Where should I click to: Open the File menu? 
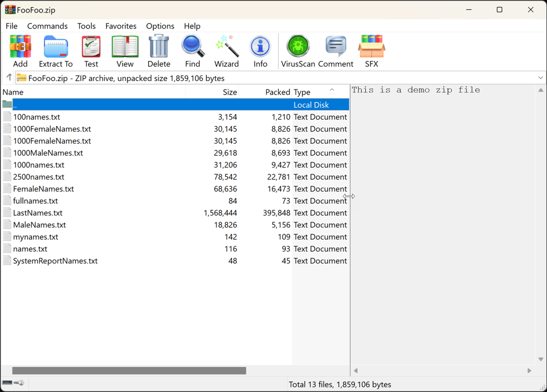pyautogui.click(x=11, y=26)
